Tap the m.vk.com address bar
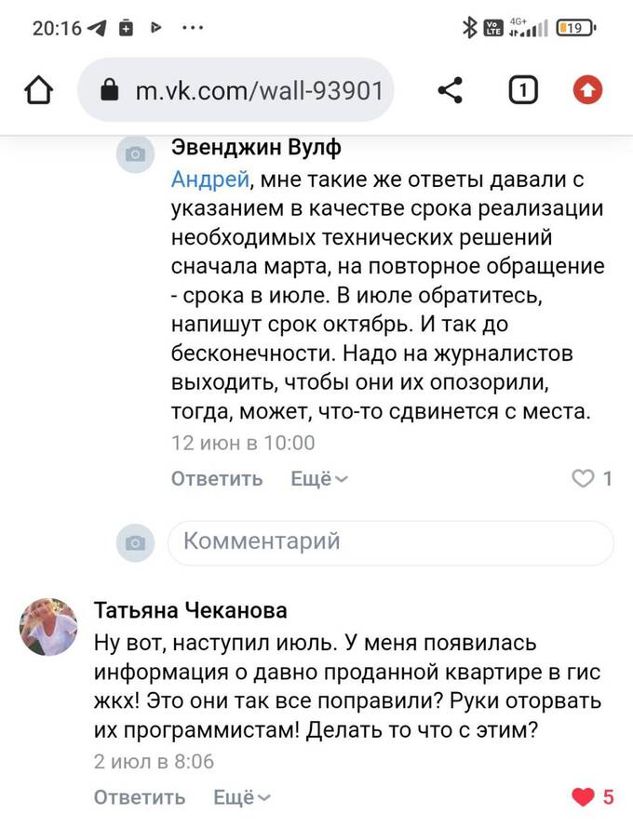The width and height of the screenshot is (633, 840). tap(236, 90)
